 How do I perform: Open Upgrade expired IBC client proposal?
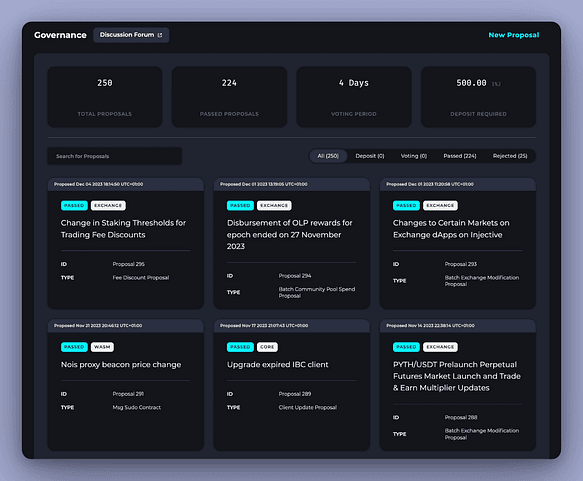tap(292, 385)
